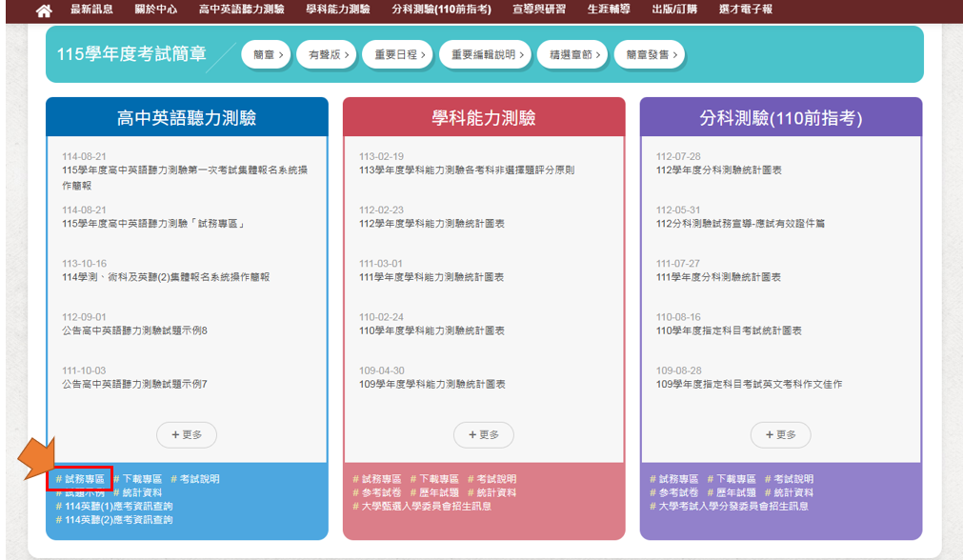The height and width of the screenshot is (560, 963).
Task: Expand more news in 學科能力測驗 panel
Action: 484,434
